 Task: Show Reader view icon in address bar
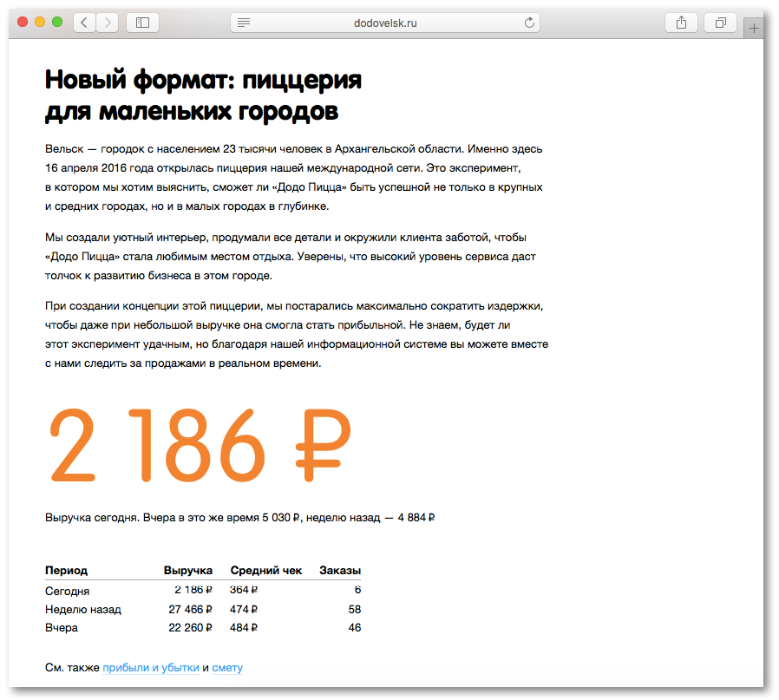tap(244, 23)
